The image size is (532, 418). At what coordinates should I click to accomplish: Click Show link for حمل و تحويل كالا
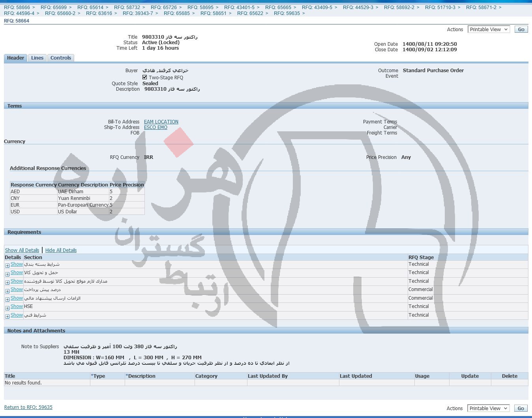pos(17,272)
